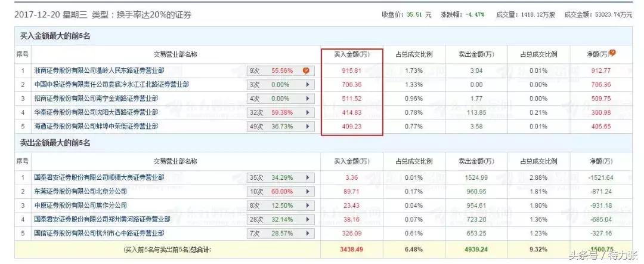Viewport: 644px width, 264px height.
Task: Click the 10次 60.00% stats box
Action: (x=280, y=192)
